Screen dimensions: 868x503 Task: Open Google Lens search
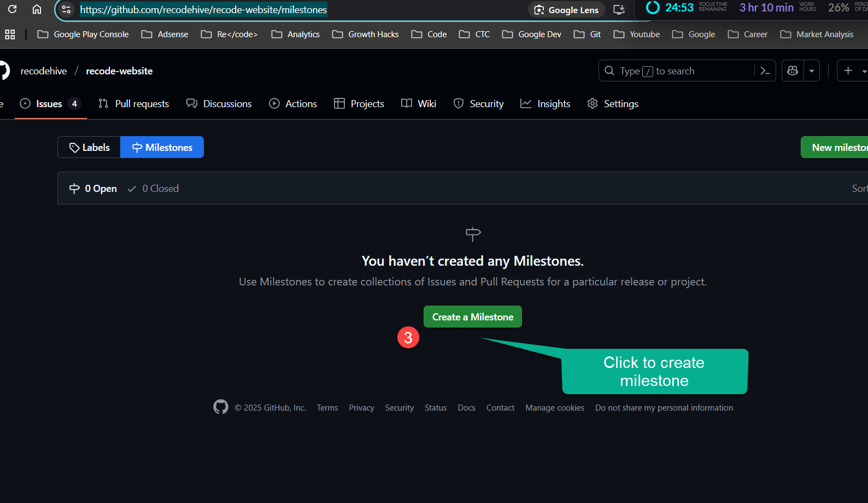(566, 10)
